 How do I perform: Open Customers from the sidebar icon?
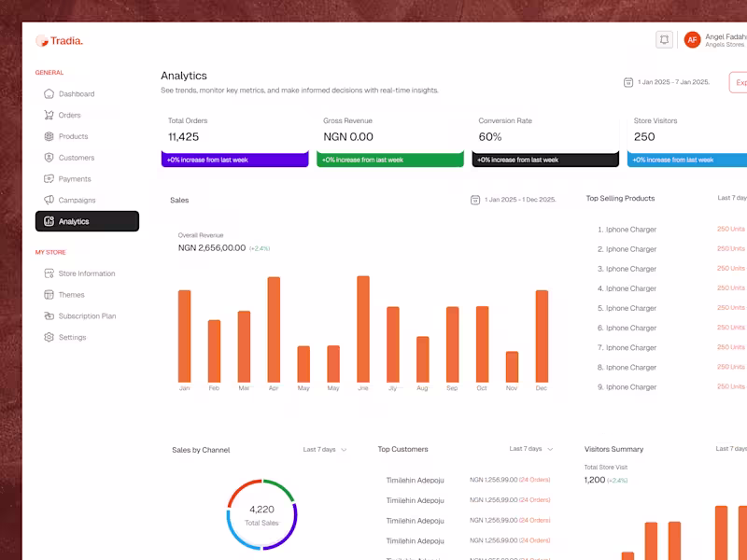pos(49,157)
